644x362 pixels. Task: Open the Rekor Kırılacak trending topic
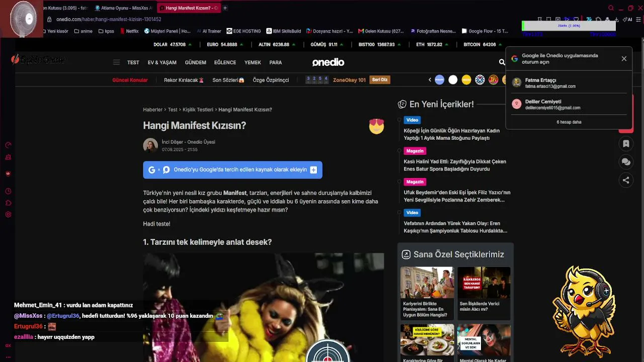[x=184, y=80]
